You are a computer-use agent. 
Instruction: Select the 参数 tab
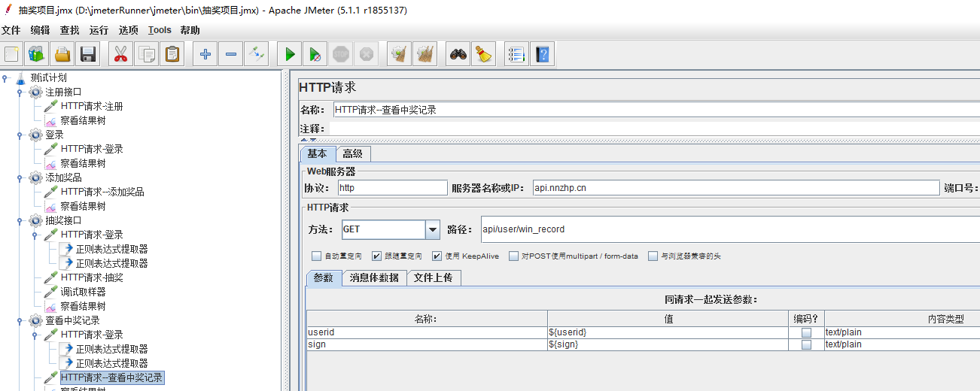(x=324, y=277)
